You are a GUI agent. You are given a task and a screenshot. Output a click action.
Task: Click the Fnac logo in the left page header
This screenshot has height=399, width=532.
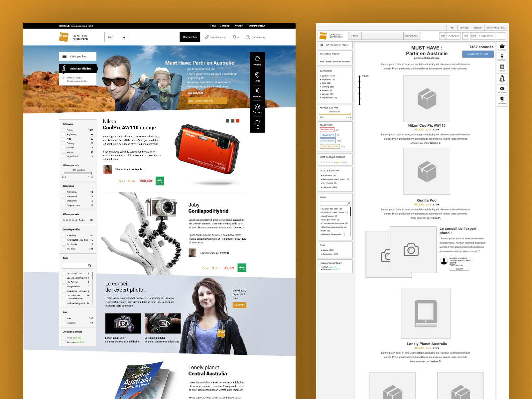click(64, 37)
